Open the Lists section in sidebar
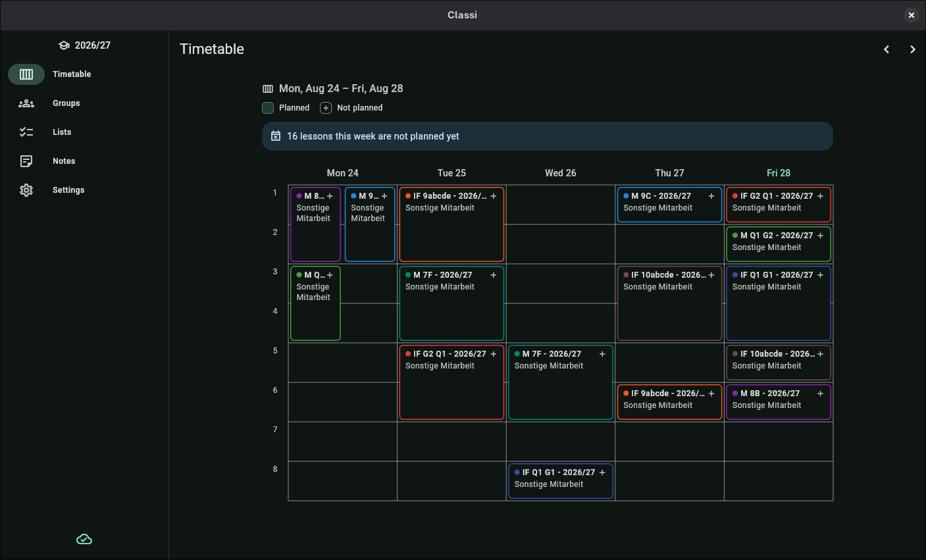 [x=84, y=132]
